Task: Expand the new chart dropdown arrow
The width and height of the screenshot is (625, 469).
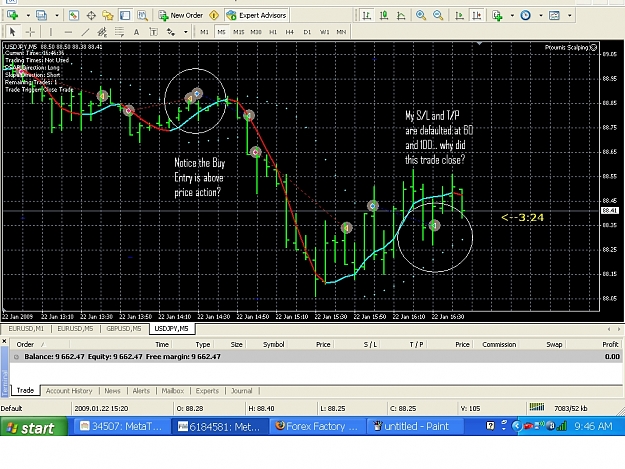Action: pos(28,16)
